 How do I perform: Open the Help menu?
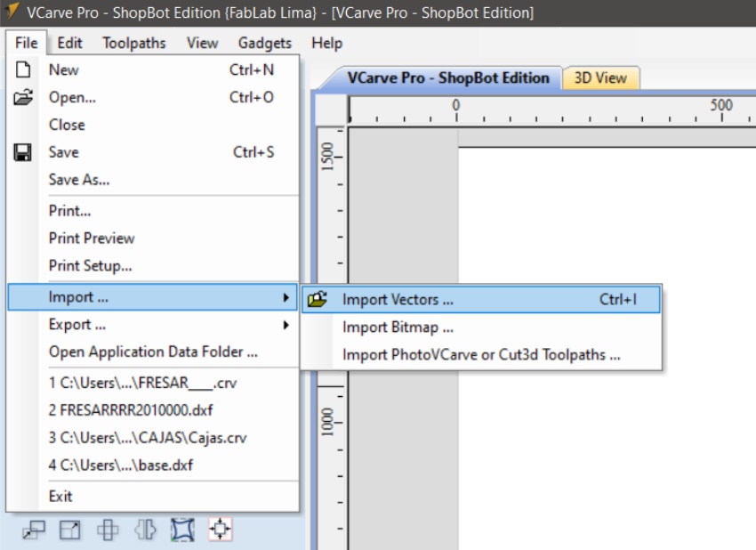327,43
